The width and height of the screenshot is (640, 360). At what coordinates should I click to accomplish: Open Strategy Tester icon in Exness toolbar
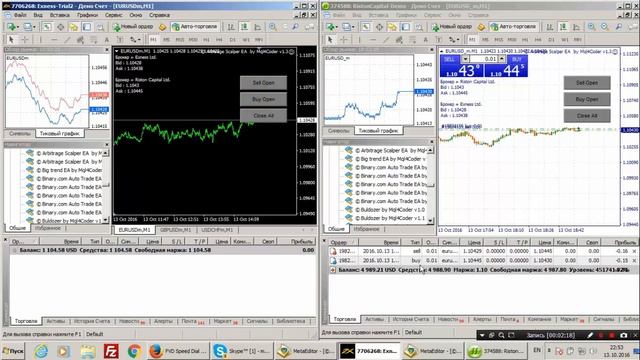coord(100,27)
